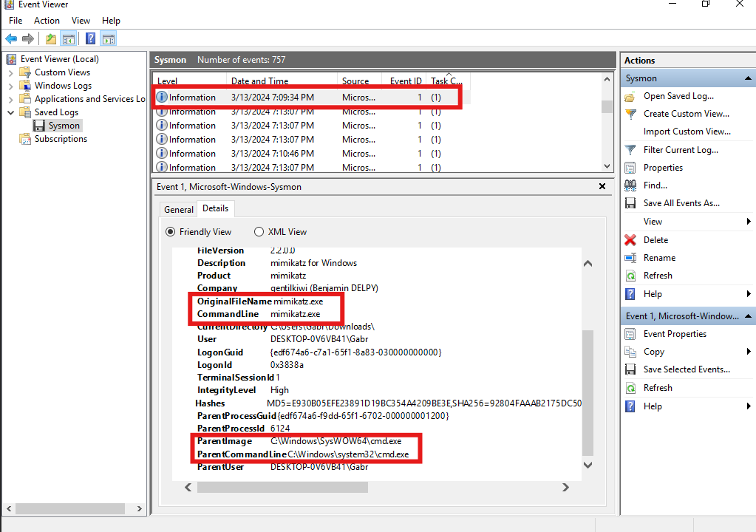756x532 pixels.
Task: Toggle the Show/Hide Action Pane toolbar icon
Action: [109, 38]
